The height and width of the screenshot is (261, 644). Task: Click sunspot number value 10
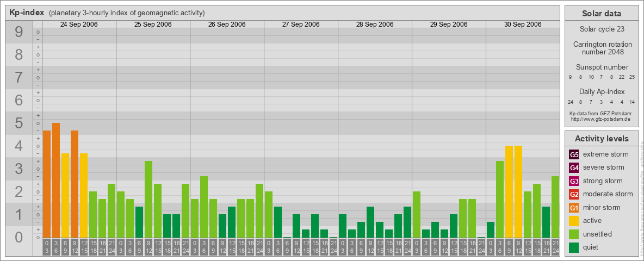(x=591, y=77)
